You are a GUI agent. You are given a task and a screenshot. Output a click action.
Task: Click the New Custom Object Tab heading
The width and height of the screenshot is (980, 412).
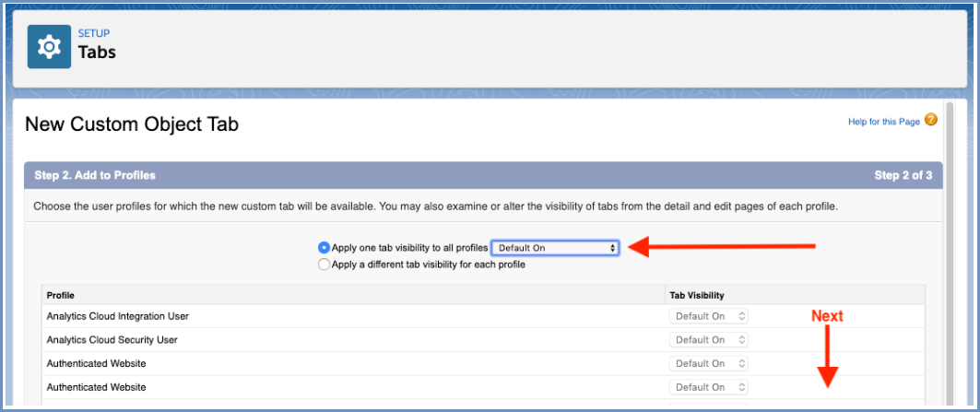pos(132,125)
